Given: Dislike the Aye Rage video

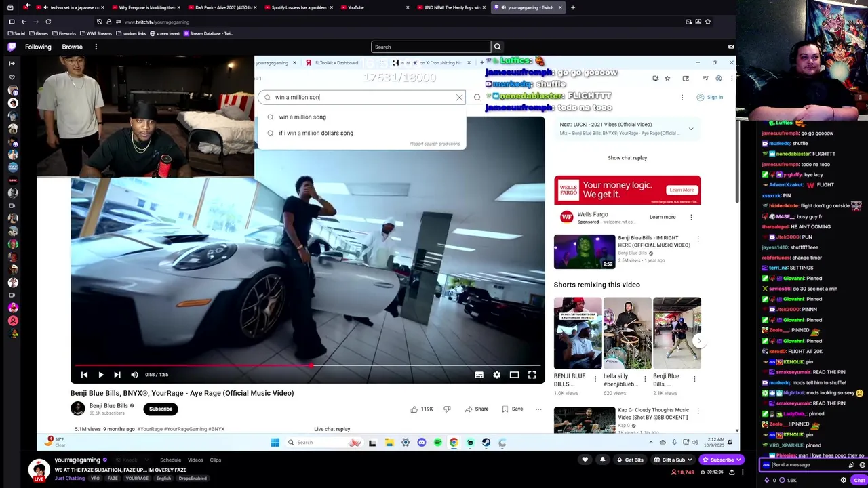Looking at the screenshot, I should 447,409.
